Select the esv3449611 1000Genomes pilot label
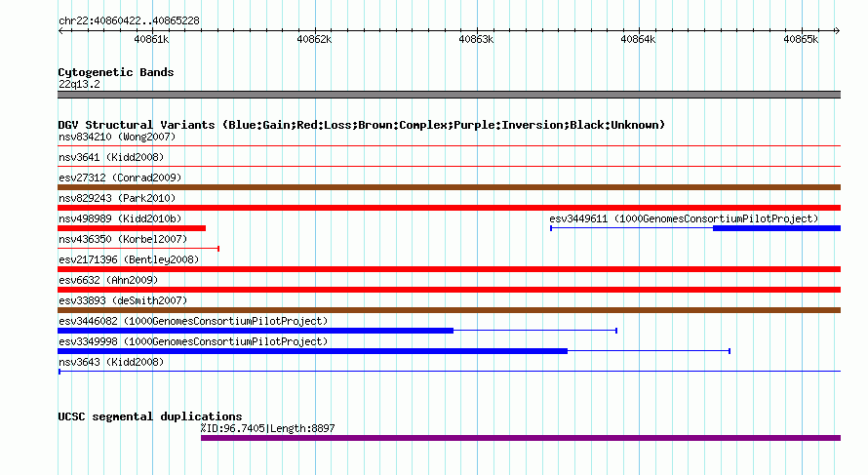 coord(684,218)
